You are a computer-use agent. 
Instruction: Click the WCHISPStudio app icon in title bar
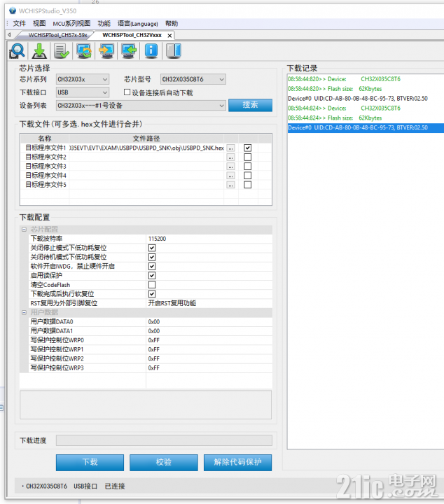[13, 11]
